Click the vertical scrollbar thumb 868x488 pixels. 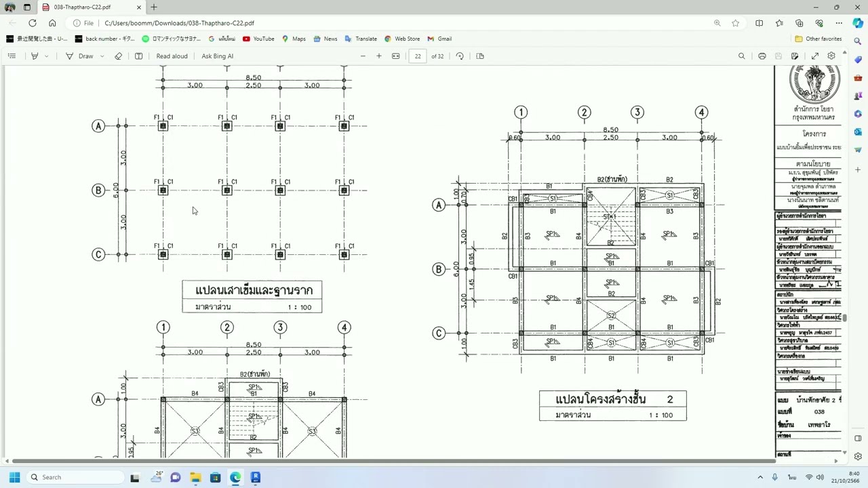(845, 318)
